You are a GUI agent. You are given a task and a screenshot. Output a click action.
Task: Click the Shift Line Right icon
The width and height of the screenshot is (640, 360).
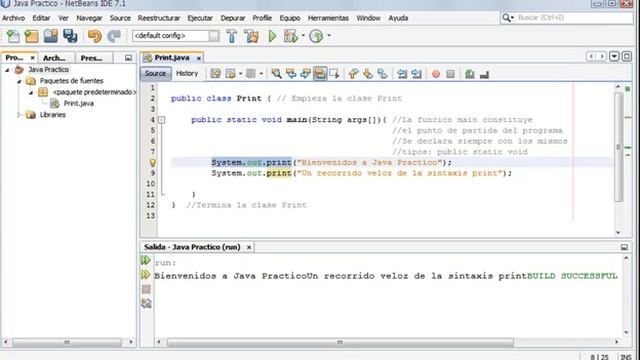pyautogui.click(x=416, y=74)
